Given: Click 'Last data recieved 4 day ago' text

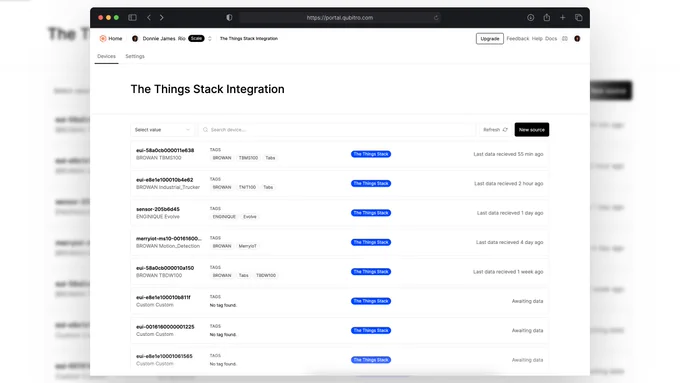Looking at the screenshot, I should pos(510,242).
